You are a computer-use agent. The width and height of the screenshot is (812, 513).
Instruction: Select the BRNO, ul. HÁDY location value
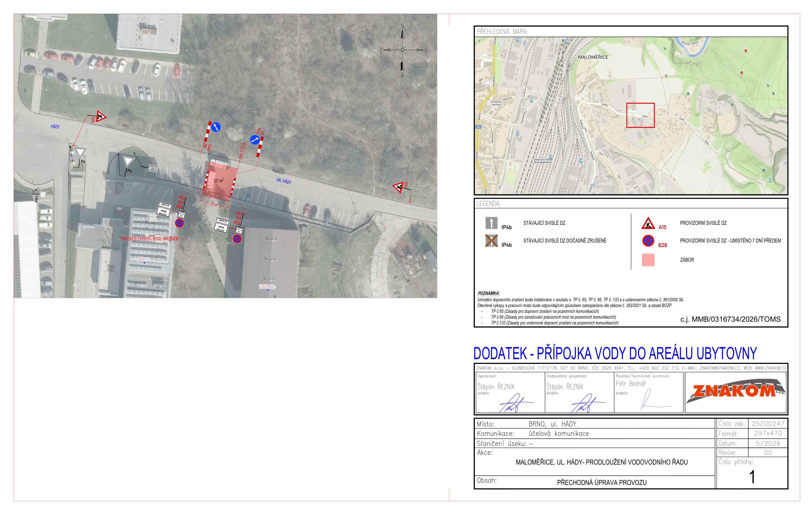point(552,424)
